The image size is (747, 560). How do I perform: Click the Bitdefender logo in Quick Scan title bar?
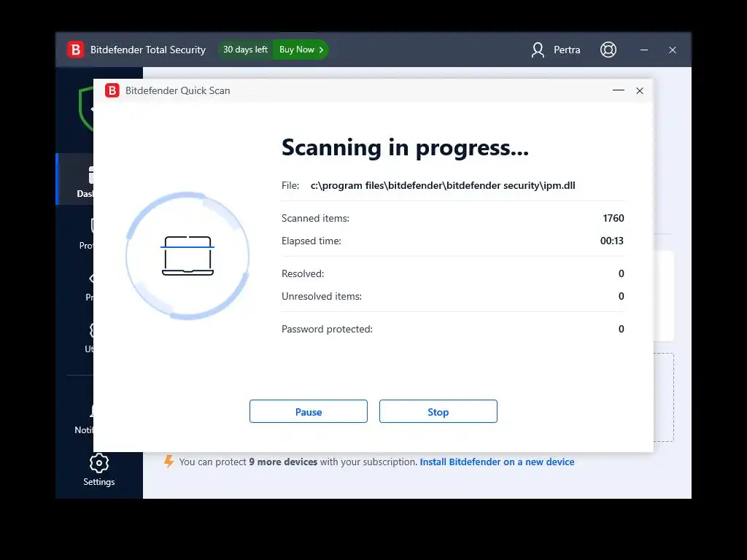pyautogui.click(x=112, y=90)
